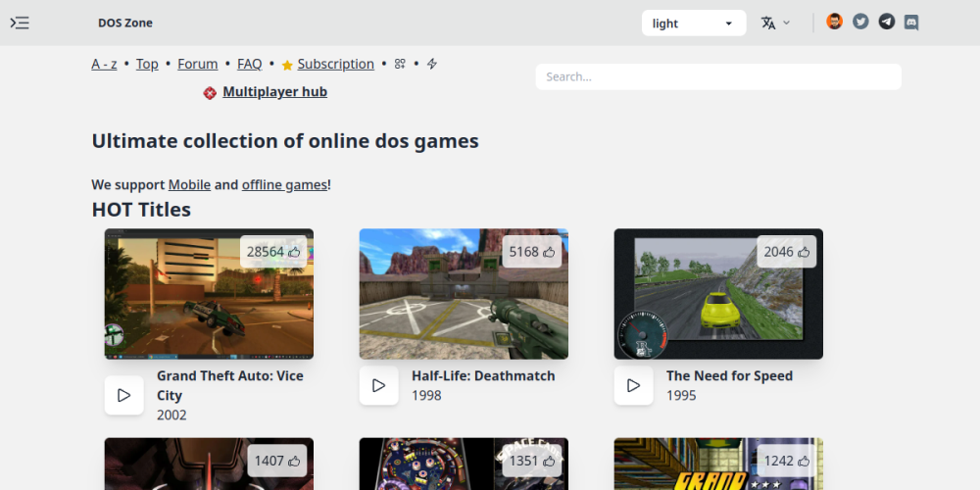Viewport: 980px width, 490px height.
Task: Open the sidebar menu toggle icon
Action: click(20, 23)
